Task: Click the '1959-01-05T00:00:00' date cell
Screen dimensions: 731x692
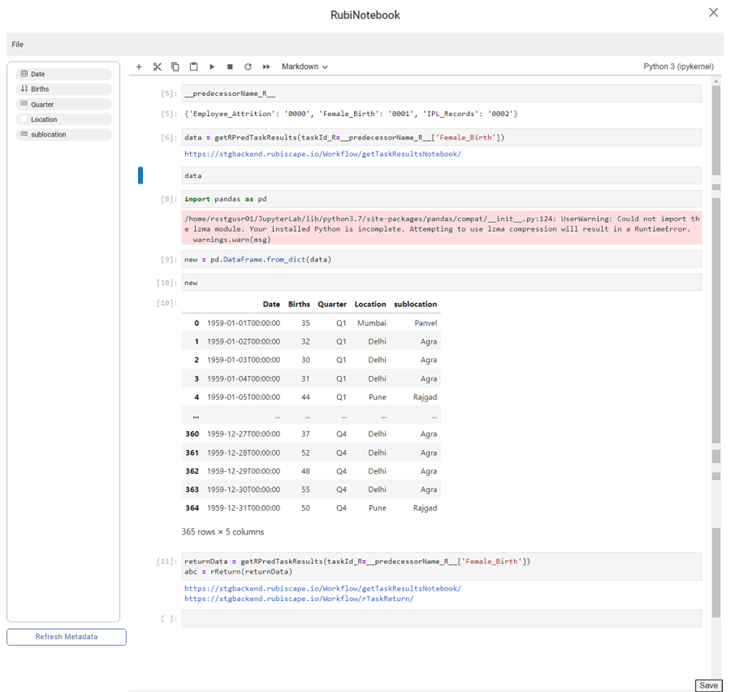Action: pyautogui.click(x=243, y=397)
